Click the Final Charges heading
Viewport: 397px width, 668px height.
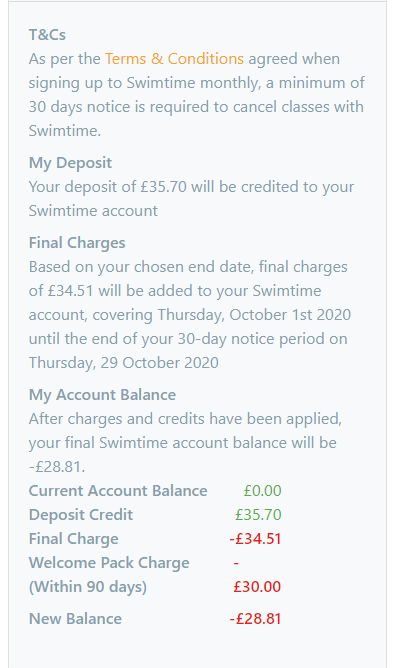coord(77,243)
